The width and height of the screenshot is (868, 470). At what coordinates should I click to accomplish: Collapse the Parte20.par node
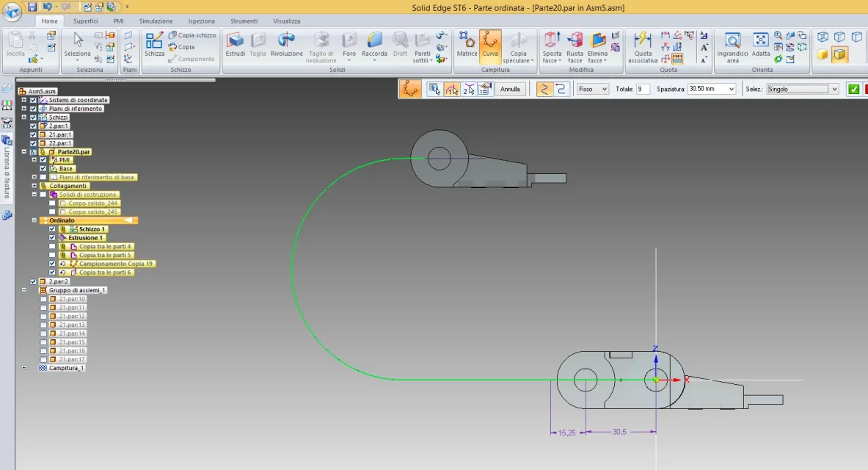(x=23, y=152)
